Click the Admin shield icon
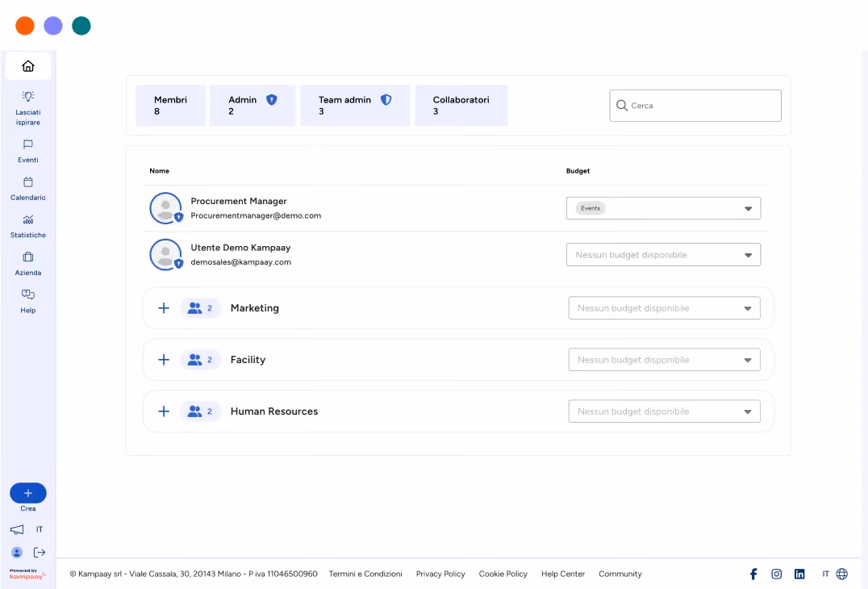 coord(271,99)
